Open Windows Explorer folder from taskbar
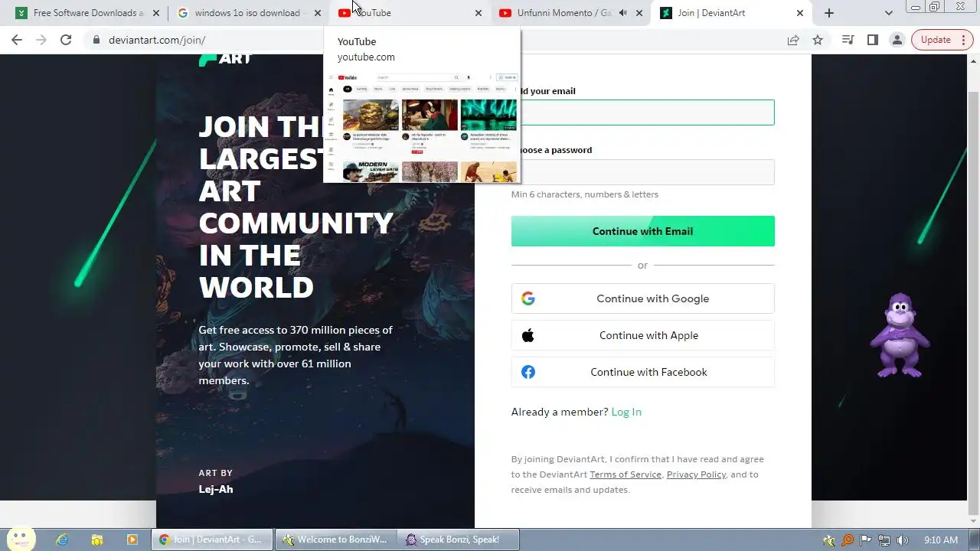Image resolution: width=980 pixels, height=551 pixels. pyautogui.click(x=97, y=540)
